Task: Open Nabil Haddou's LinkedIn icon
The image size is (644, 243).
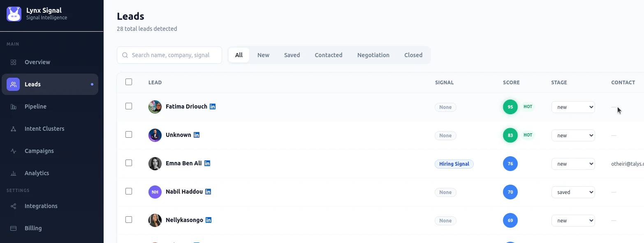Action: (208, 192)
